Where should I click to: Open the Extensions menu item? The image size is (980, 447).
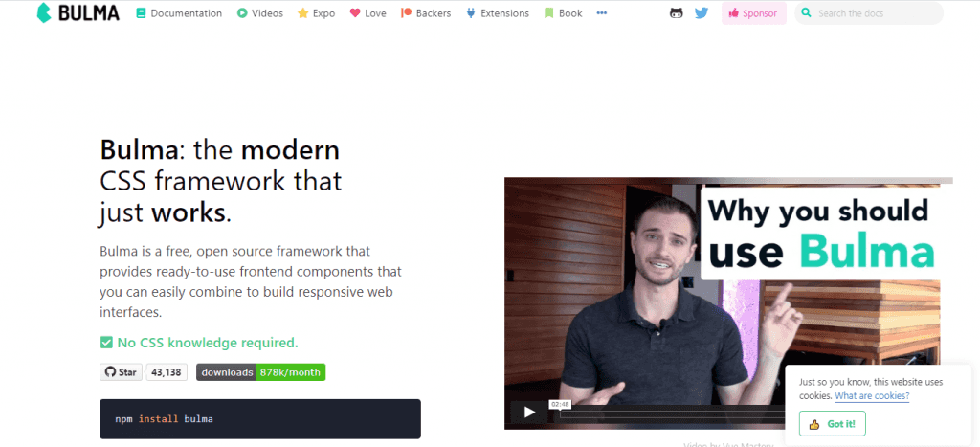498,13
